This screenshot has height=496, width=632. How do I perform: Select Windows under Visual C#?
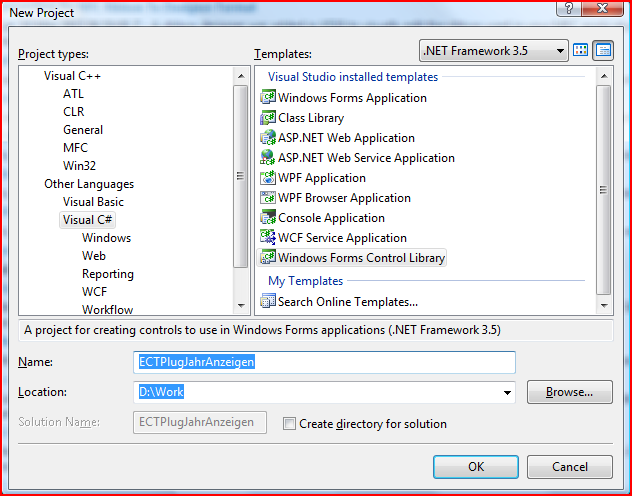(x=106, y=238)
